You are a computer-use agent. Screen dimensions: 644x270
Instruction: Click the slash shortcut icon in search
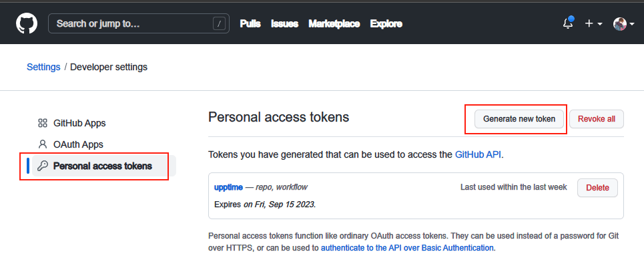[219, 24]
